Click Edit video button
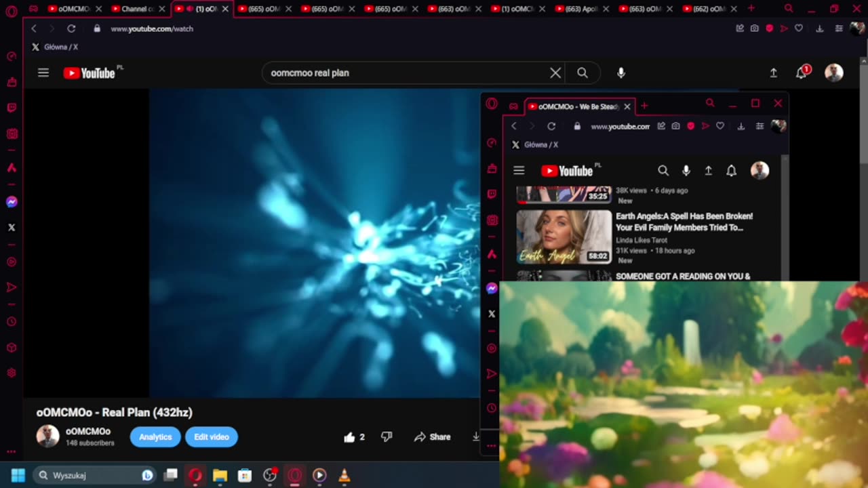Screen dimensions: 868x488 click(212, 437)
